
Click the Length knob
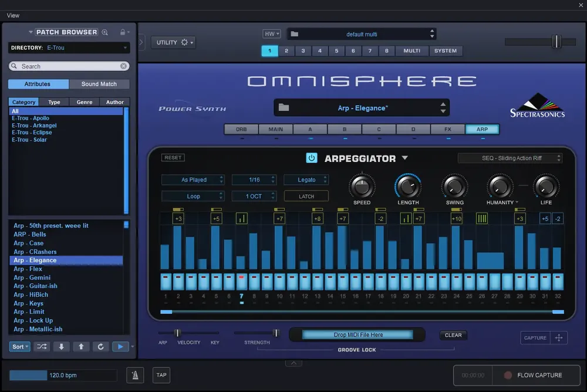coord(408,187)
